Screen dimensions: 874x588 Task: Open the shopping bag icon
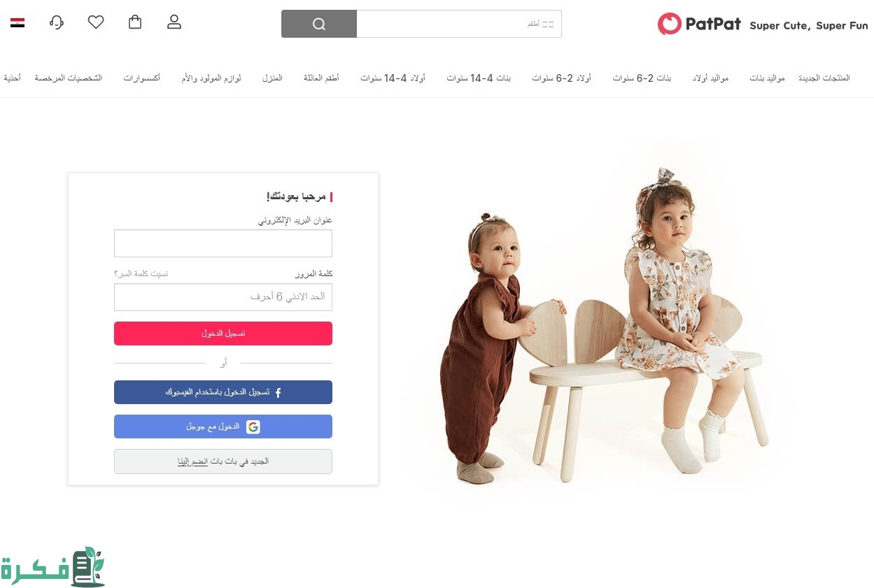click(135, 22)
